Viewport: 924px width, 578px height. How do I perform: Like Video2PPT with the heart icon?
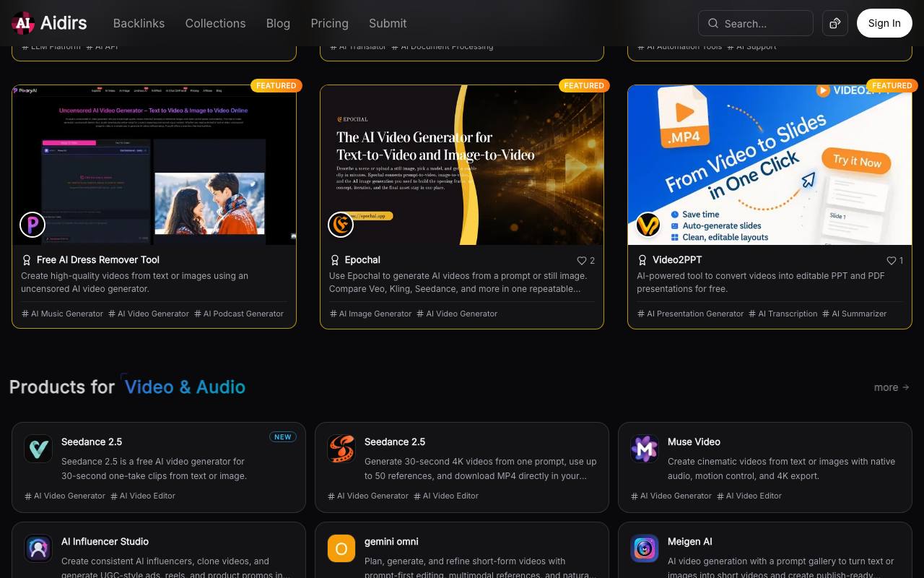[x=891, y=261]
